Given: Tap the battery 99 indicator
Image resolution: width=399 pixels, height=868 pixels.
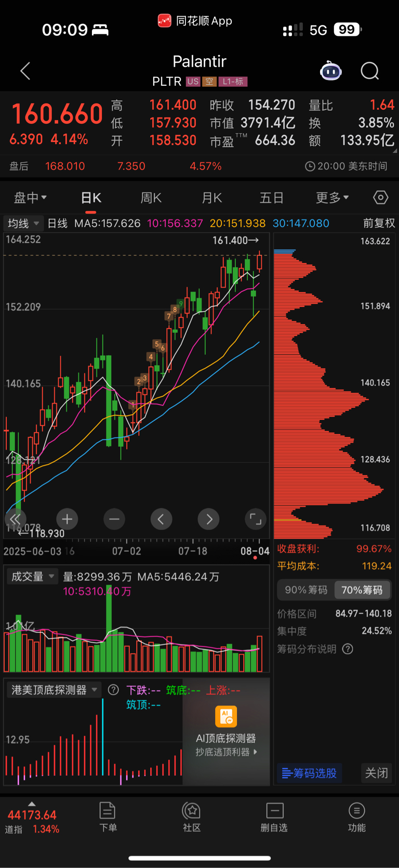Looking at the screenshot, I should [x=348, y=30].
